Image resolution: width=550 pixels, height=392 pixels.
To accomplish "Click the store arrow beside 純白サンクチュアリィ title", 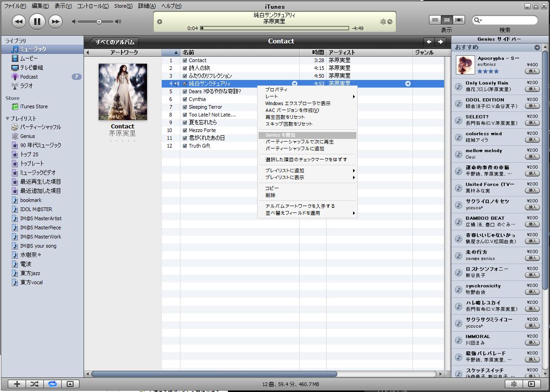I will [295, 84].
